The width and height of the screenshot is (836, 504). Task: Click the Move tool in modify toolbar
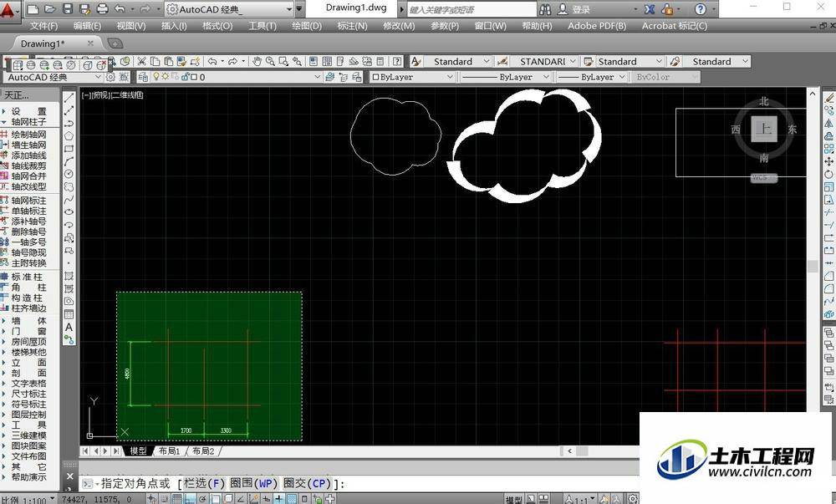(x=828, y=161)
